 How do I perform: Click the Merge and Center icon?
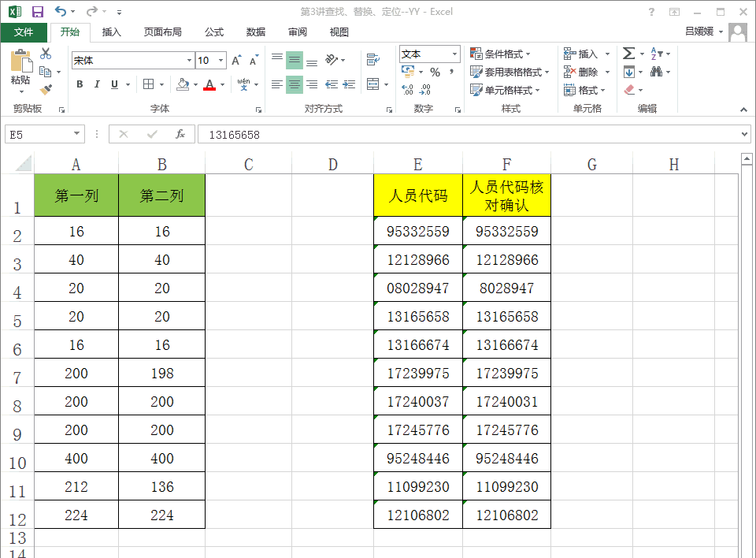[372, 84]
